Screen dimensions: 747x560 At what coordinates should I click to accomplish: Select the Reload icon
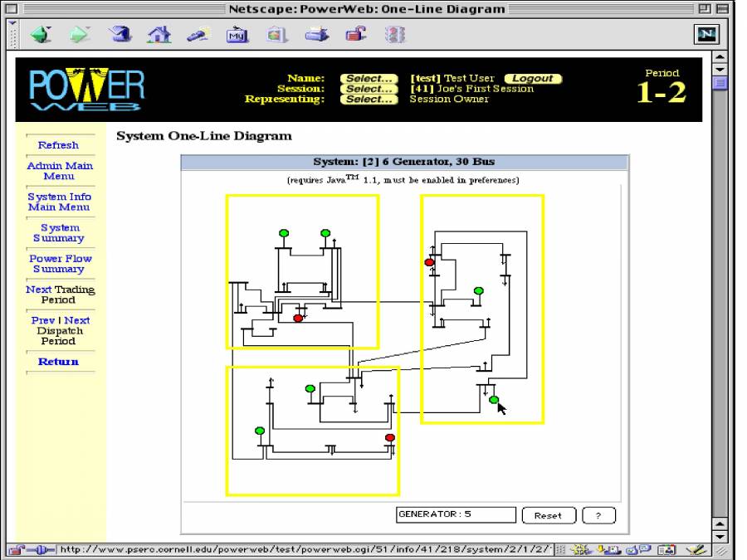pos(118,35)
